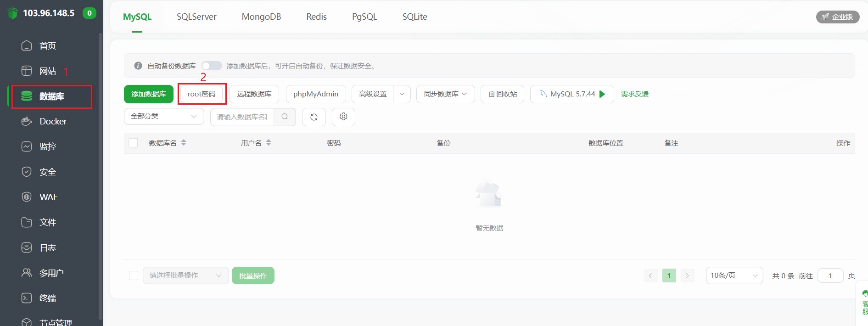Sort by database name (数据库名) arrows

(184, 143)
